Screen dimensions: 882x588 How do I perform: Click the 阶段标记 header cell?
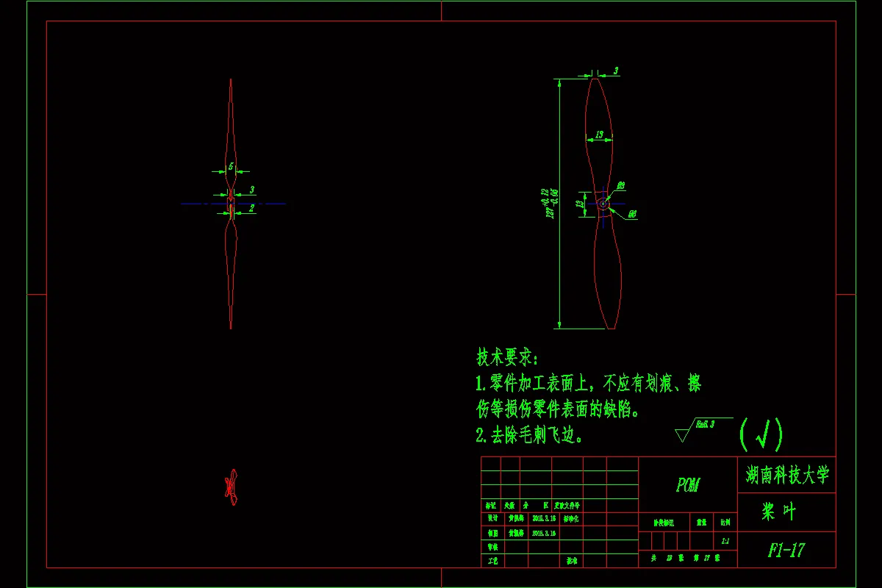point(664,523)
